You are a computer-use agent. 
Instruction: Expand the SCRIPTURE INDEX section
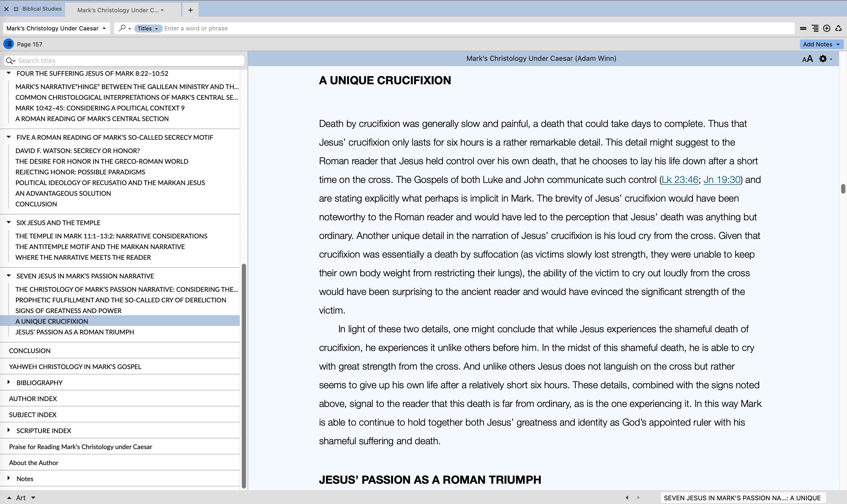coord(9,430)
